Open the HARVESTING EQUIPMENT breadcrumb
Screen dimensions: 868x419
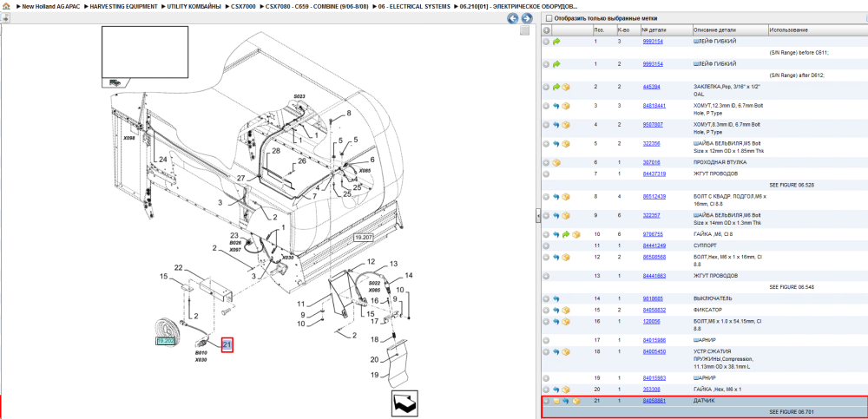click(123, 6)
